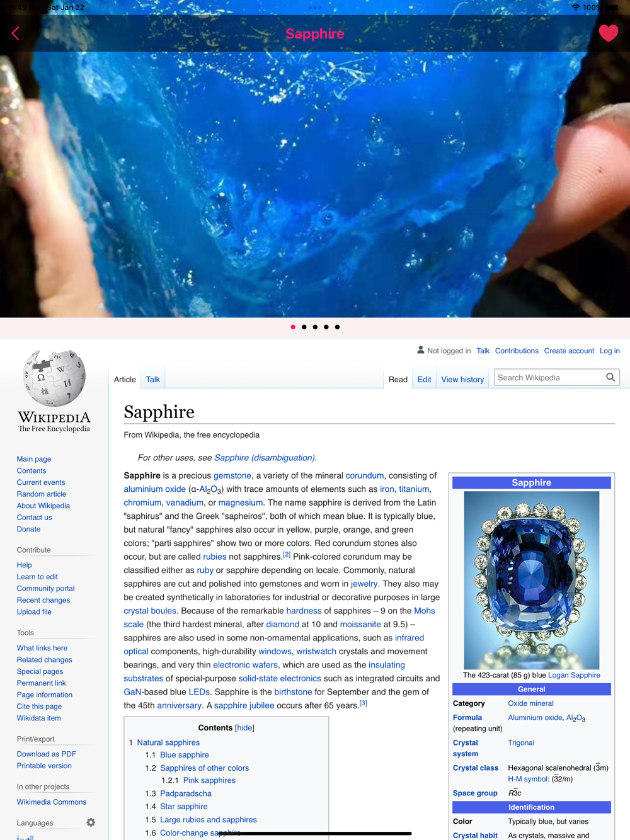Open the Edit tab
Image resolution: width=630 pixels, height=840 pixels.
pos(424,379)
